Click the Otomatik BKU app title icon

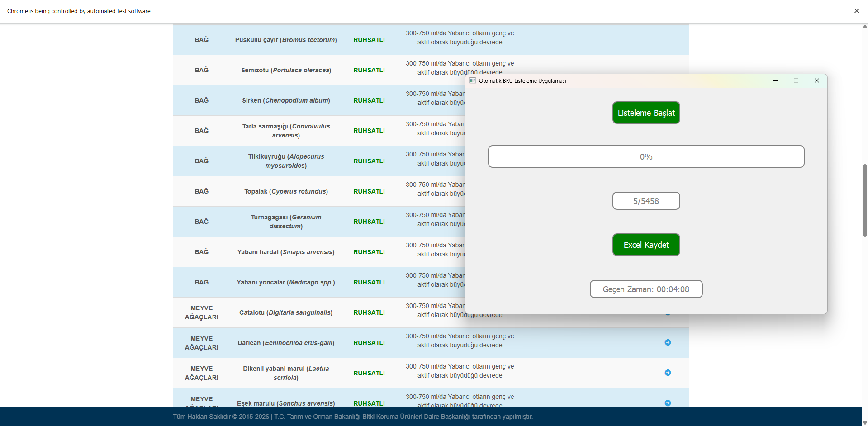[473, 80]
